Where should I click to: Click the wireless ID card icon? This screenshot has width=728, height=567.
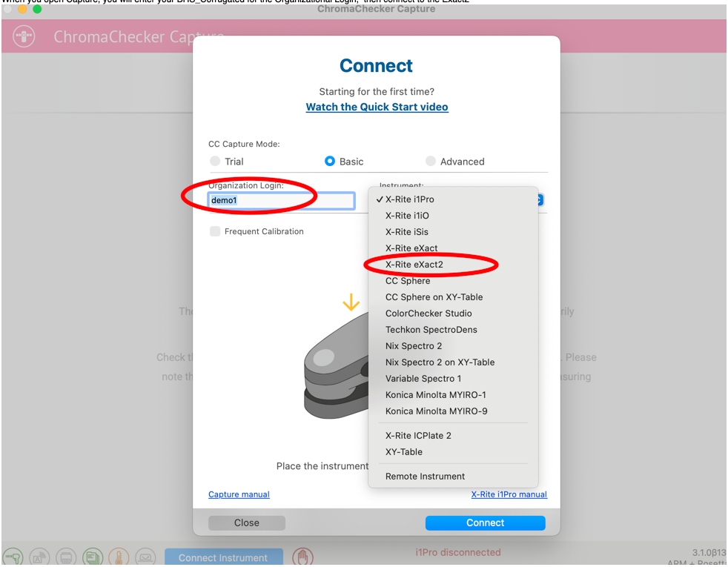[39, 557]
